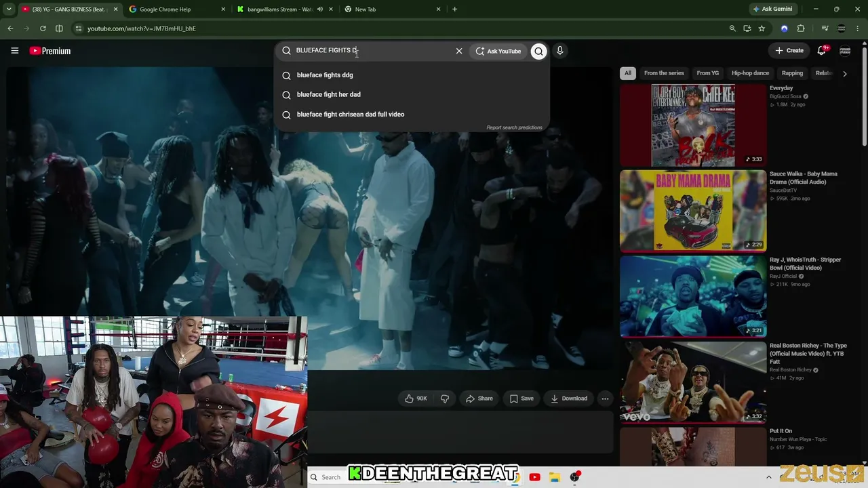Select the "From YG" filter chip

click(x=707, y=73)
